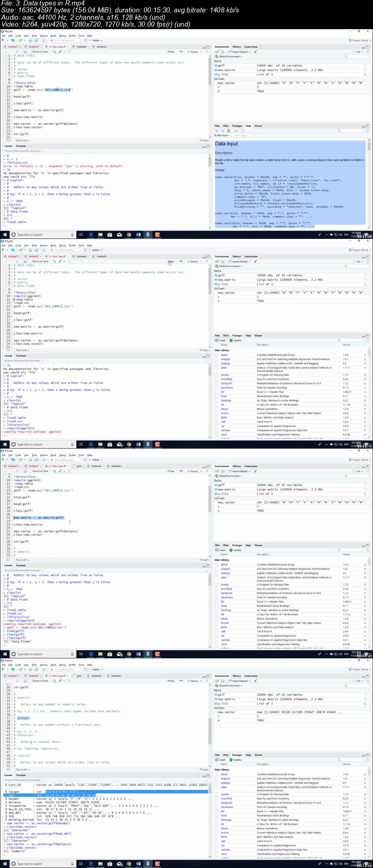Click File Explorer on the taskbar in 00:09:20 frame
373x868 pixels.
(x=100, y=654)
